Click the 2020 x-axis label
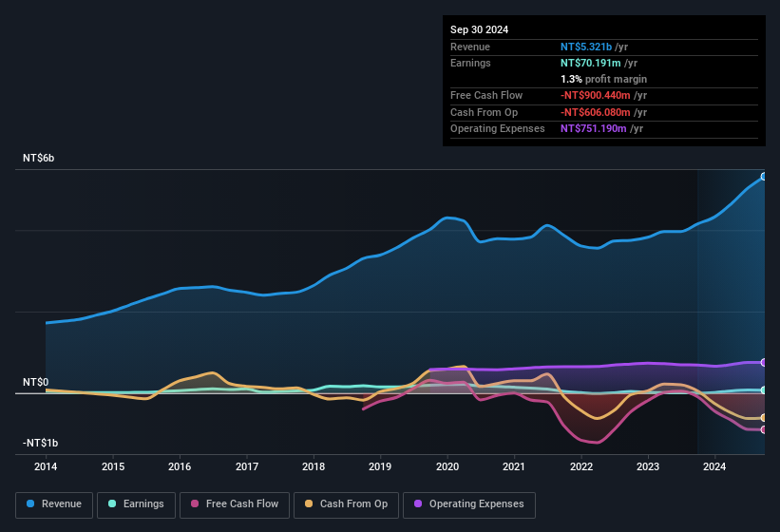Viewport: 780px width, 532px height. 447,466
